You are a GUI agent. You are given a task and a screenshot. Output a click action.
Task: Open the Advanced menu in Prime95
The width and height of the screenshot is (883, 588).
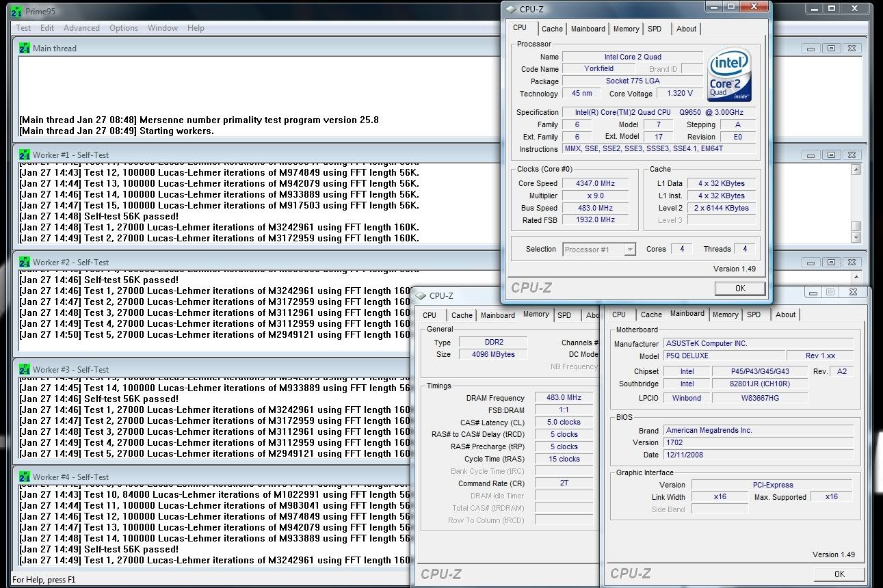click(81, 28)
